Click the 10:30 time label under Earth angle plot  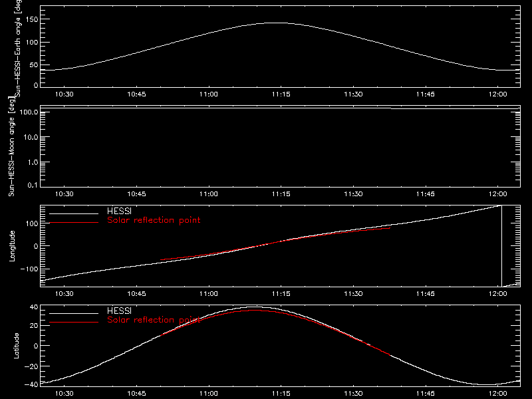pos(64,94)
